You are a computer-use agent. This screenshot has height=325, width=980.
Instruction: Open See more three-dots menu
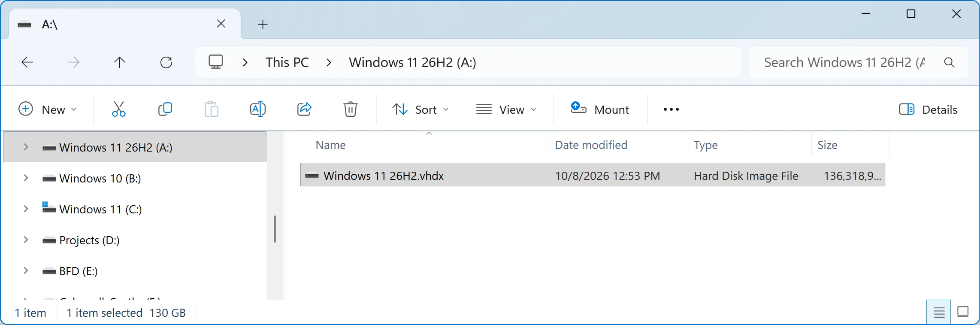(671, 109)
